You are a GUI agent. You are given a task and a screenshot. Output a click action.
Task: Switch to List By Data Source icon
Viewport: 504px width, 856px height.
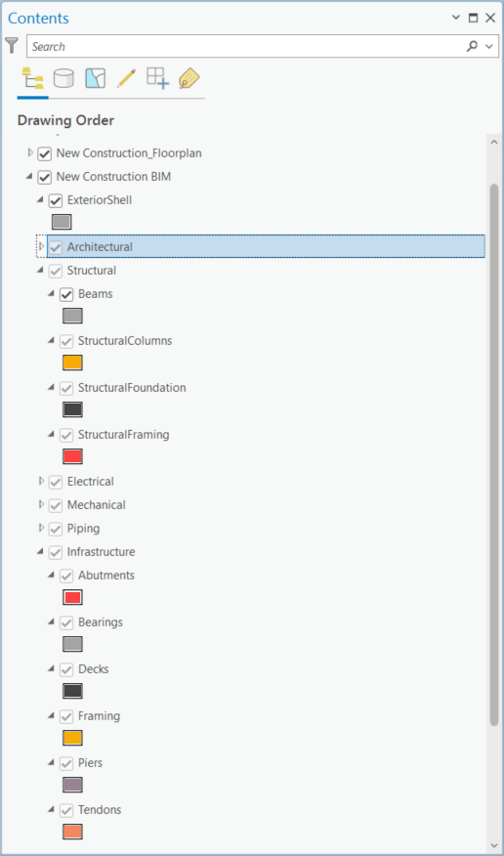pyautogui.click(x=63, y=78)
